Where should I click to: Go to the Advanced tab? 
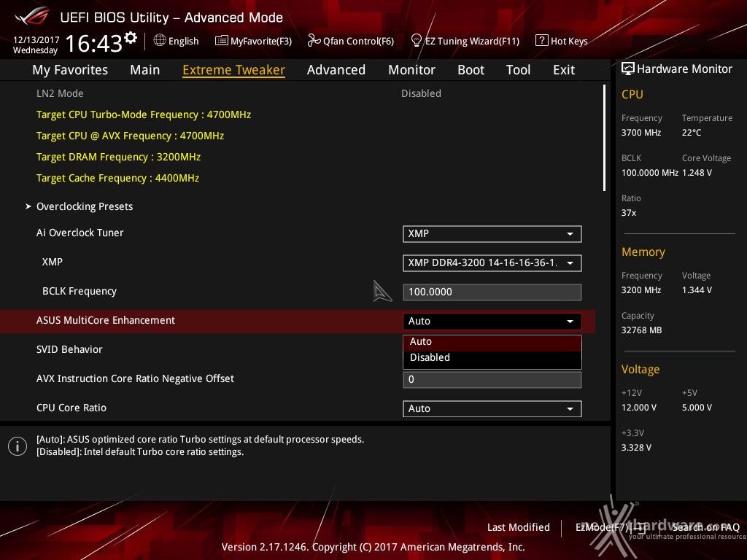(x=336, y=70)
